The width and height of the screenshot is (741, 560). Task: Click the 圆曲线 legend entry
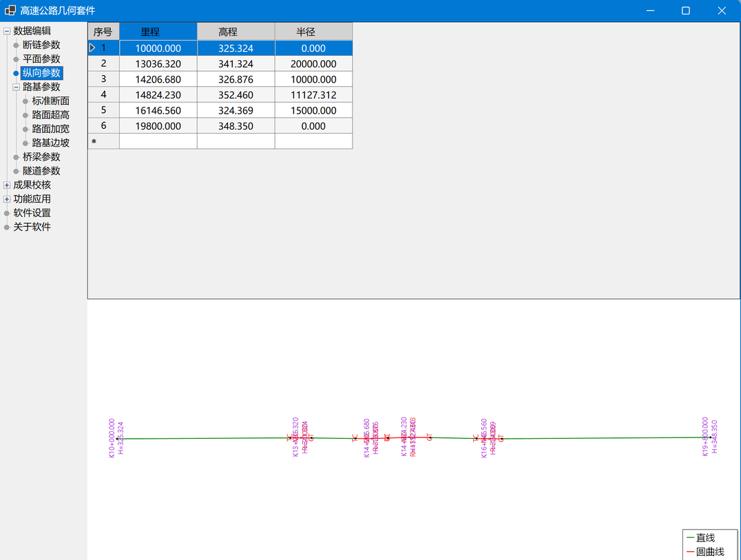(705, 552)
